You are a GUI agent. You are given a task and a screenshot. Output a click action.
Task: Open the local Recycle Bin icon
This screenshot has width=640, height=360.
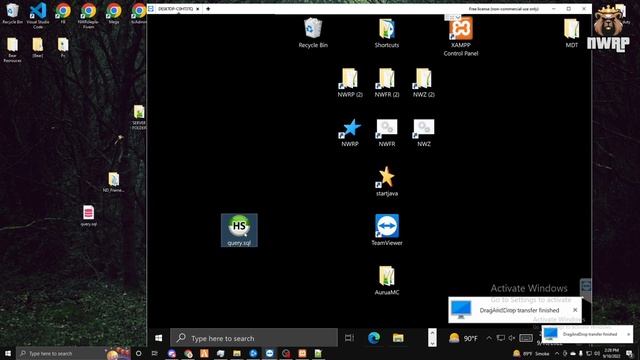coord(12,13)
